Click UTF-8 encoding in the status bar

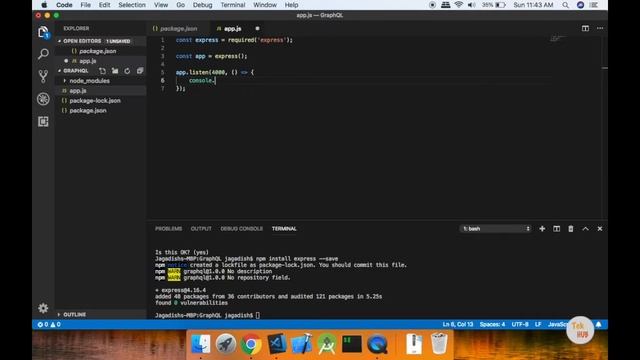point(520,324)
